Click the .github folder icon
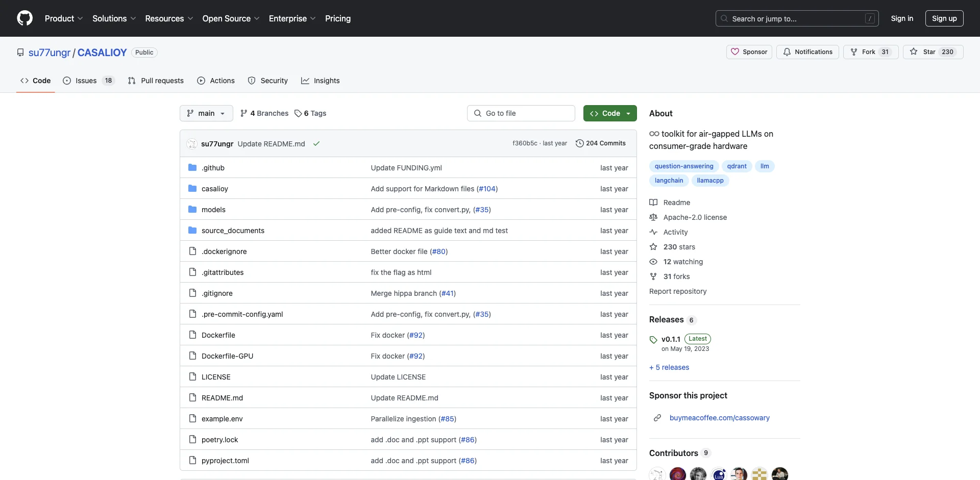 (192, 168)
